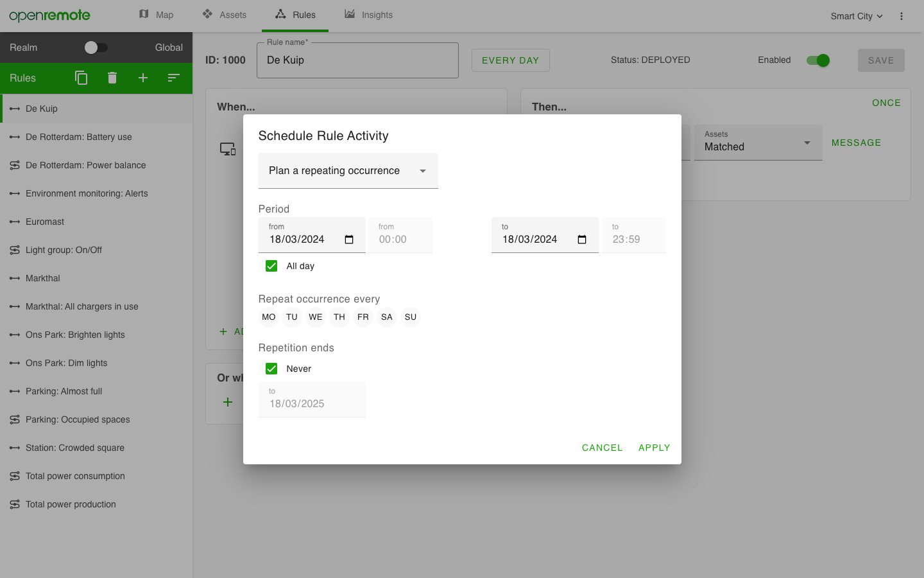The width and height of the screenshot is (924, 578).
Task: Uncheck Never under Repetition ends
Action: pyautogui.click(x=271, y=368)
